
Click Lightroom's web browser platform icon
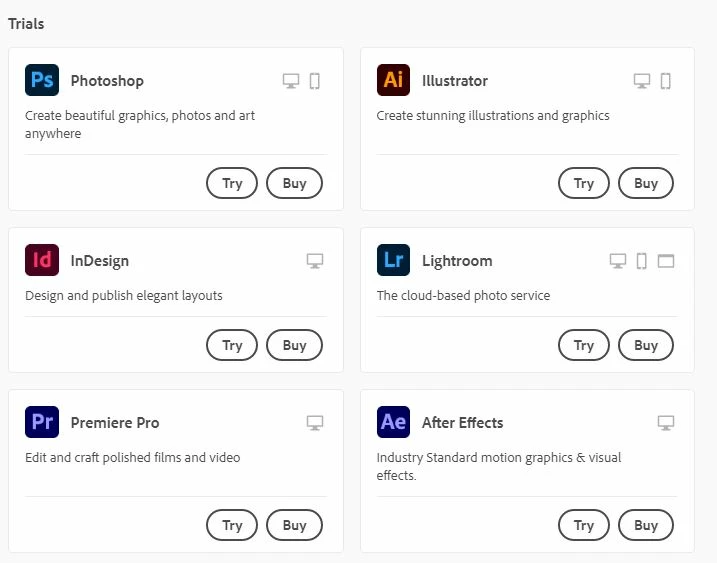(666, 261)
